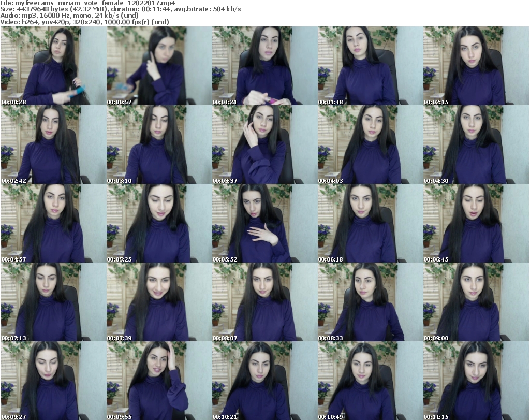
Task: Select the thumbnail frame at 00:02:15
Action: 476,66
